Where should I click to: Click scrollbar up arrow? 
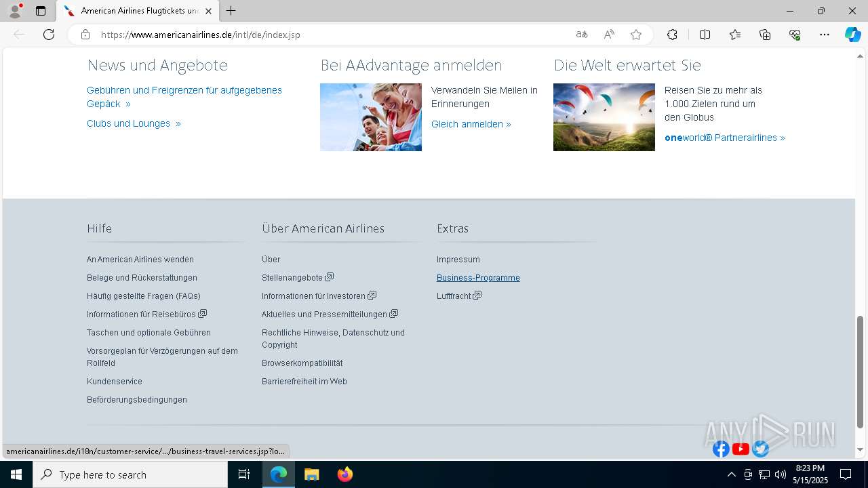860,56
